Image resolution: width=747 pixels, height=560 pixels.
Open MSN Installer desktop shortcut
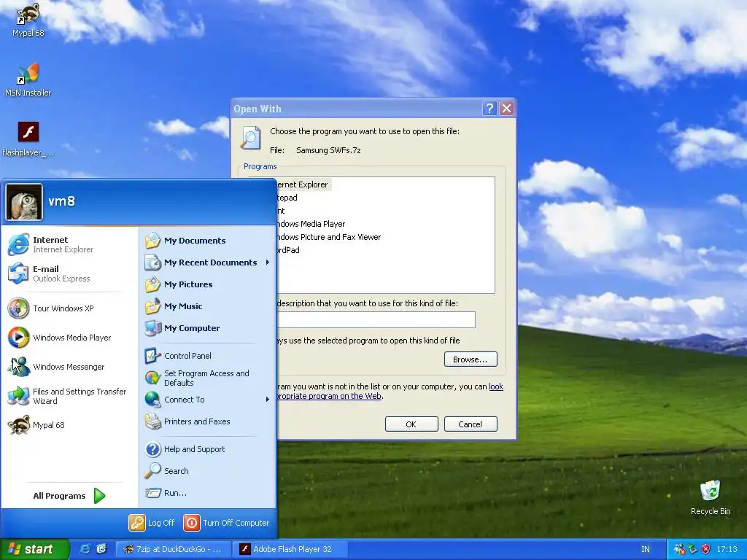tap(28, 79)
